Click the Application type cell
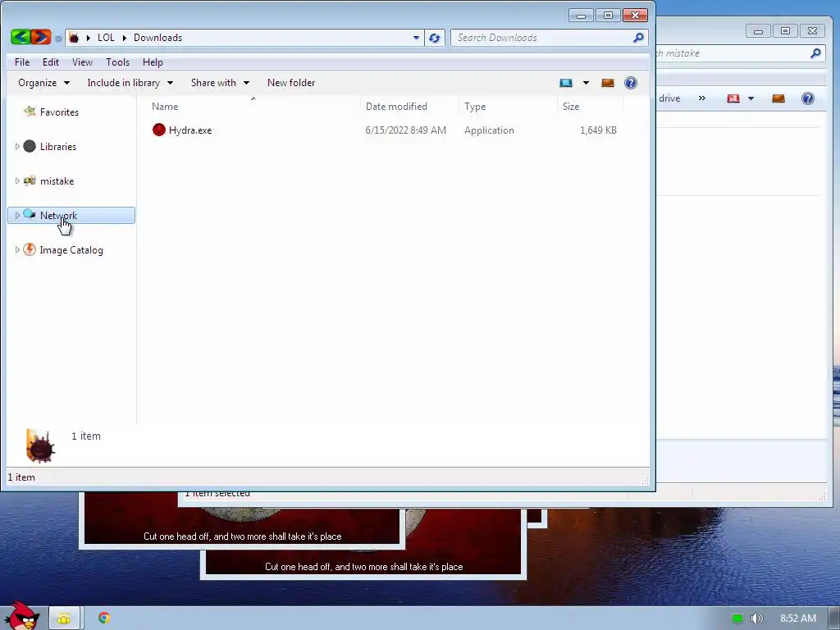The image size is (840, 630). (x=489, y=130)
